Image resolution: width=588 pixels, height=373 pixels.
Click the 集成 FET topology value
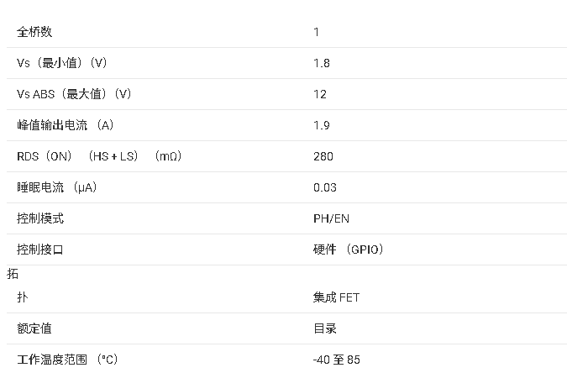pyautogui.click(x=336, y=297)
